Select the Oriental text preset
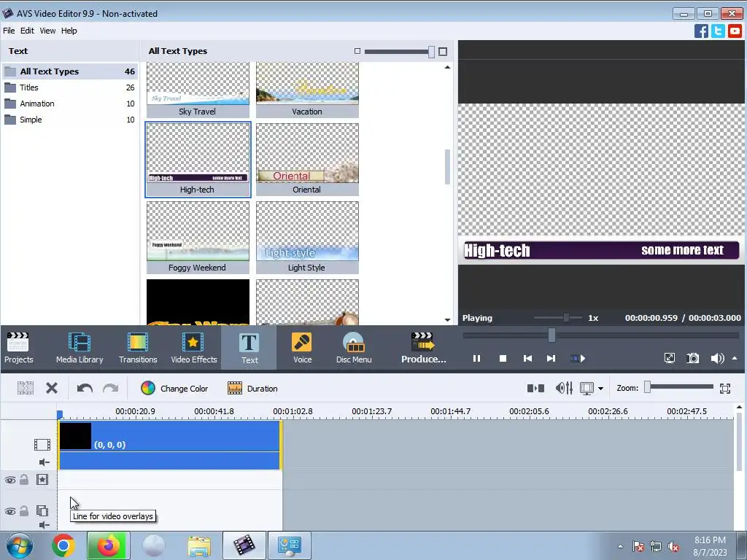 click(307, 160)
